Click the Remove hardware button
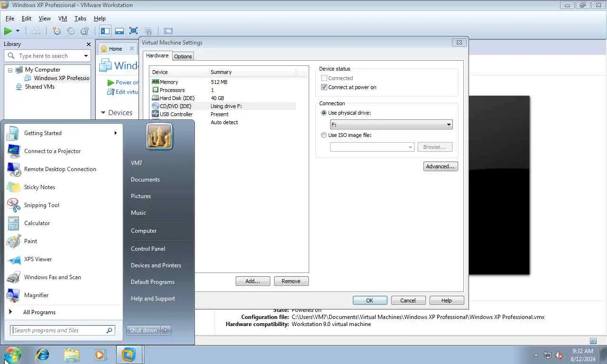 click(291, 281)
